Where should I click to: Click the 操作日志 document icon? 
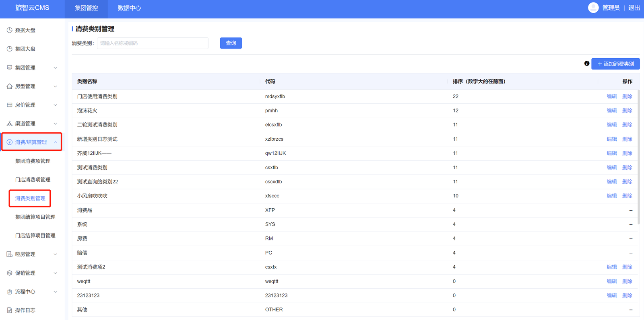[x=10, y=310]
